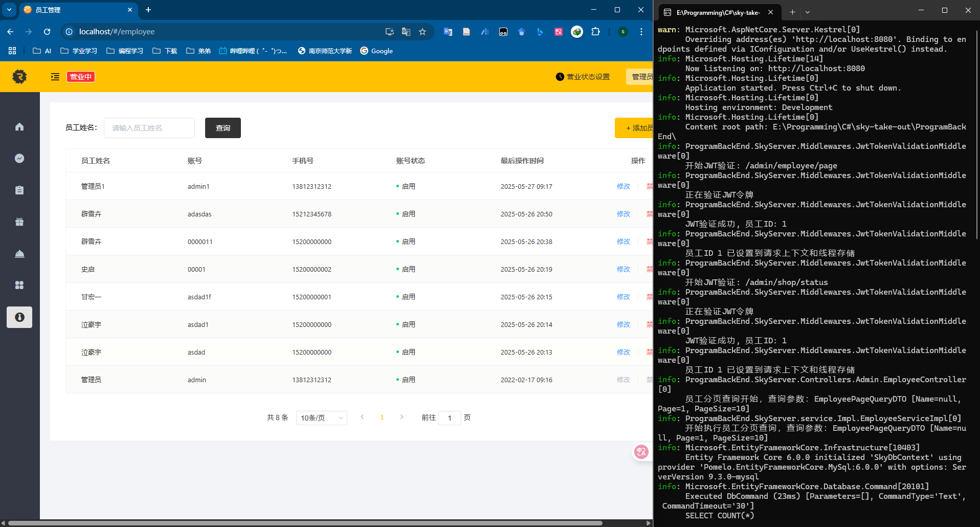Viewport: 980px width, 527px height.
Task: Open the terminal tab list dropdown arrow
Action: point(808,12)
